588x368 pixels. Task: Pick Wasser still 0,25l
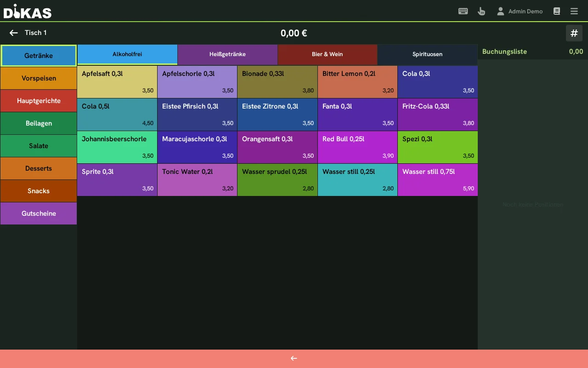coord(357,180)
